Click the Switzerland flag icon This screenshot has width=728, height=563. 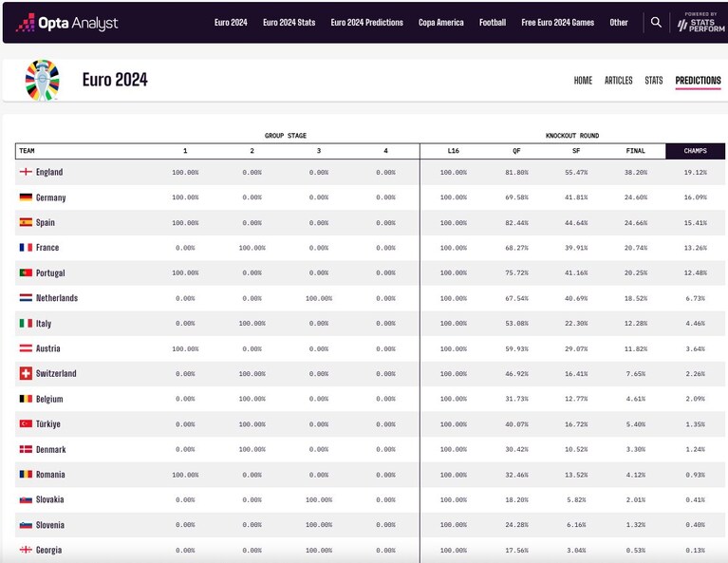[x=26, y=373]
